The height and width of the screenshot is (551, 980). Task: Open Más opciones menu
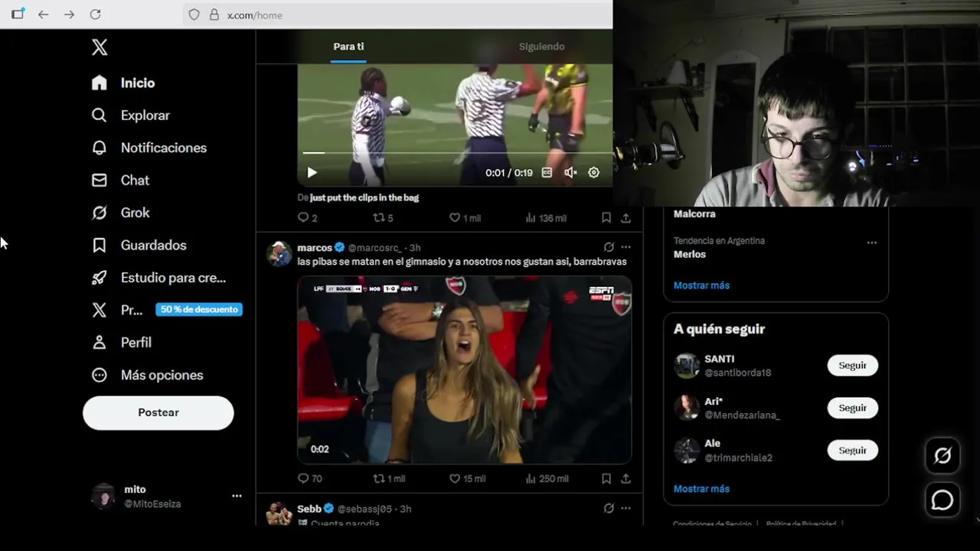pyautogui.click(x=147, y=375)
